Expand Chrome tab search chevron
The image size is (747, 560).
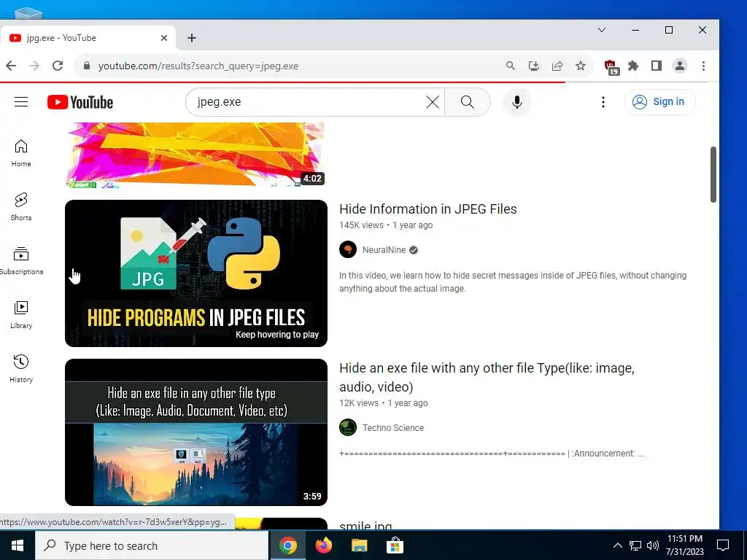pos(602,30)
